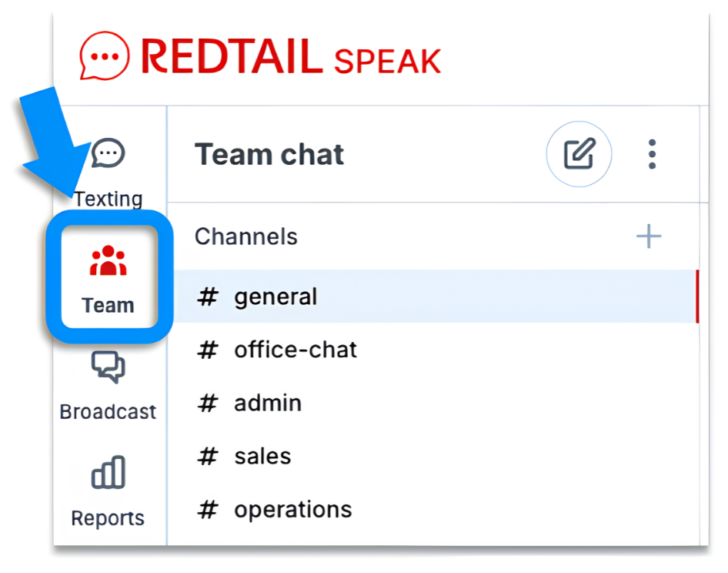Viewport: 728px width, 573px height.
Task: Click the REDTAIL SPEAK brand text
Action: pyautogui.click(x=291, y=57)
